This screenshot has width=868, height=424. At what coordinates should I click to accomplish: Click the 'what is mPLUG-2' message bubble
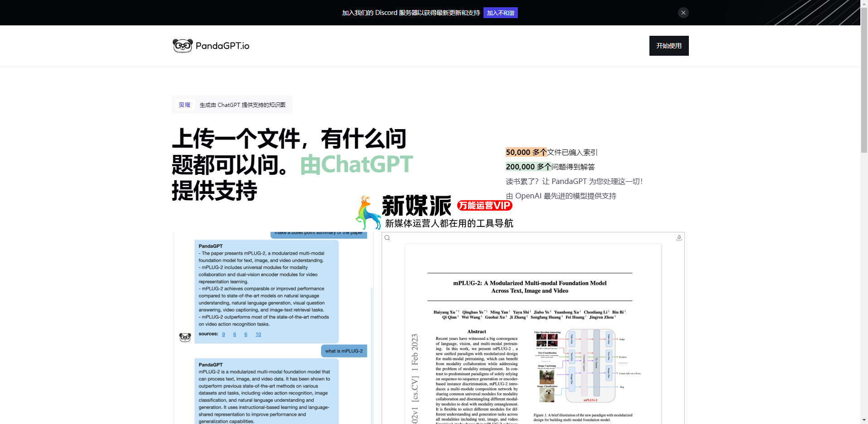click(x=344, y=351)
